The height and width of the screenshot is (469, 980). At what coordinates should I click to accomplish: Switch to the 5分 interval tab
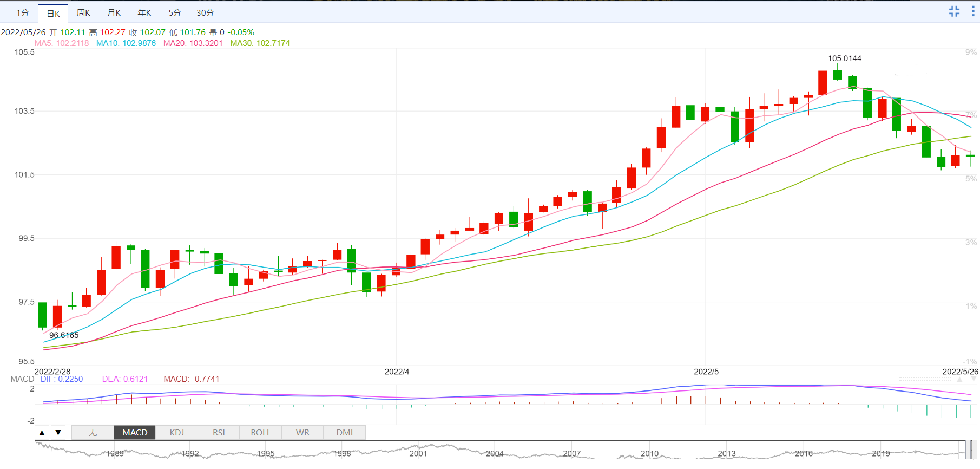tap(175, 13)
